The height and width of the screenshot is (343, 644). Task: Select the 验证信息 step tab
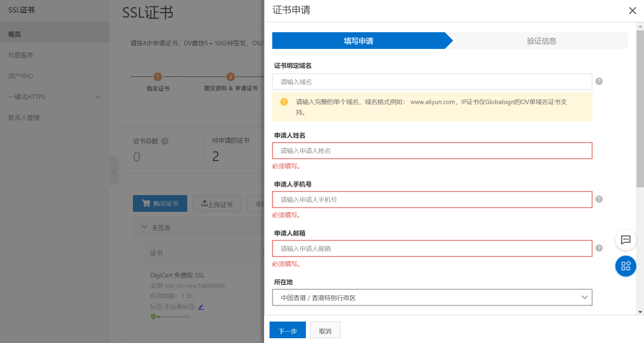tap(541, 41)
